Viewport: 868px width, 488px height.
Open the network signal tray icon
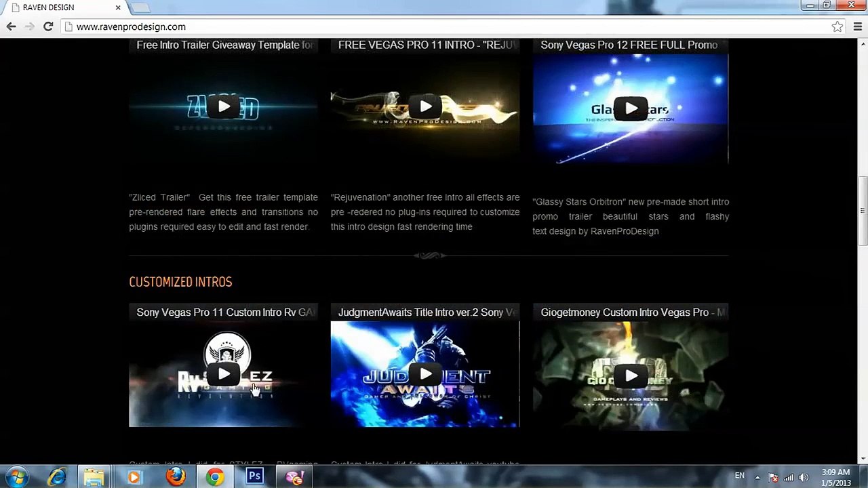(788, 477)
